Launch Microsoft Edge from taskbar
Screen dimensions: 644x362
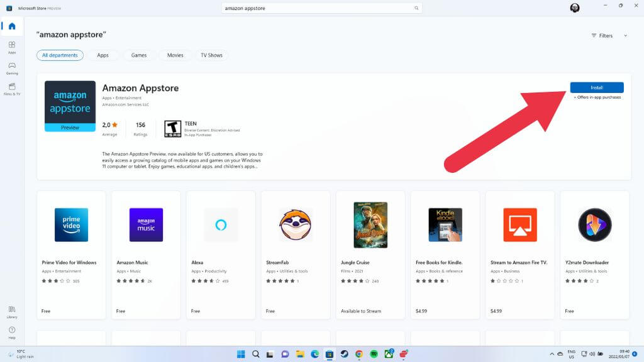click(x=314, y=354)
